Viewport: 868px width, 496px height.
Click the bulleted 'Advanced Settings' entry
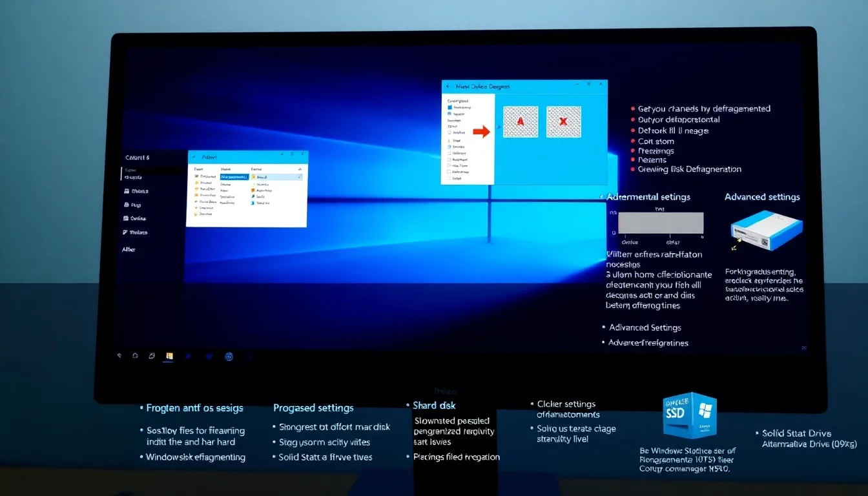point(645,327)
